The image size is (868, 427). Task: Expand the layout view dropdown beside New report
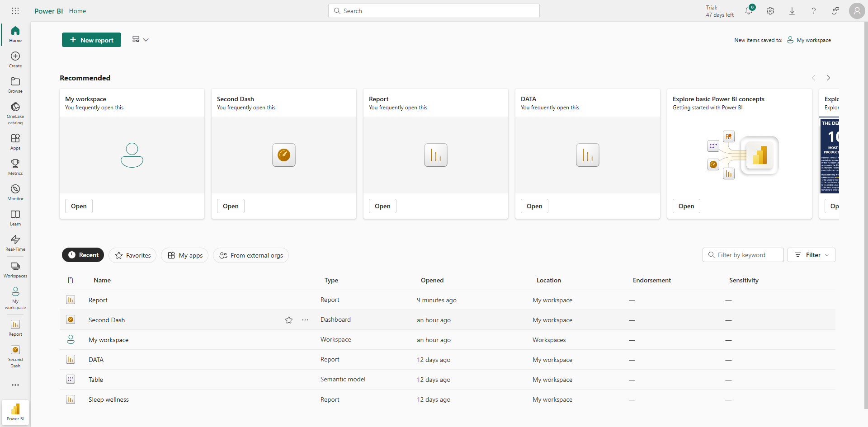click(x=140, y=40)
